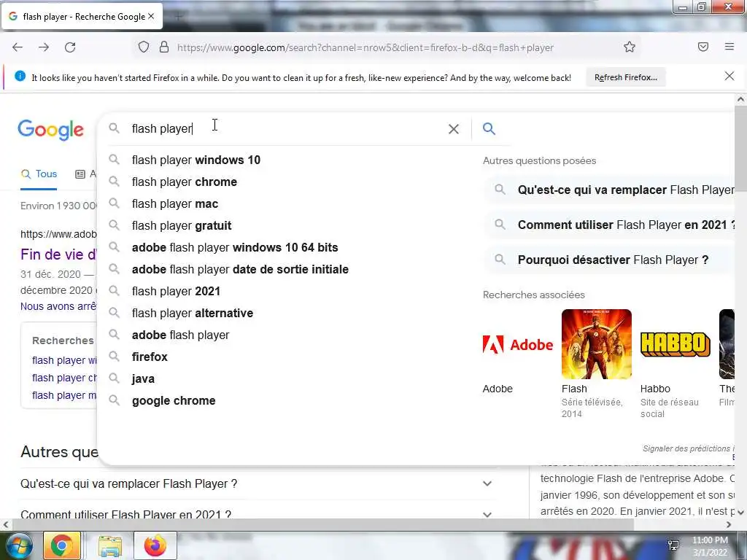The width and height of the screenshot is (747, 560).
Task: Close the flash player Recherche Google tab
Action: click(151, 16)
